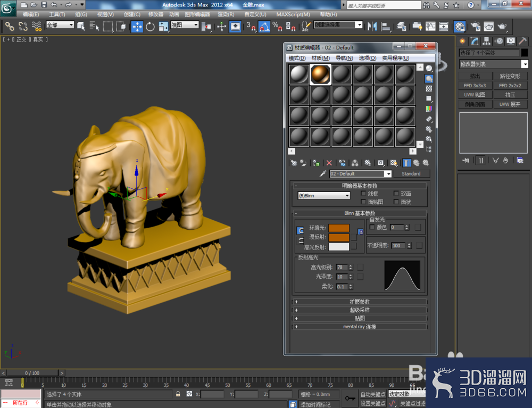Toggle 自动关键点 auto key button

[372, 394]
